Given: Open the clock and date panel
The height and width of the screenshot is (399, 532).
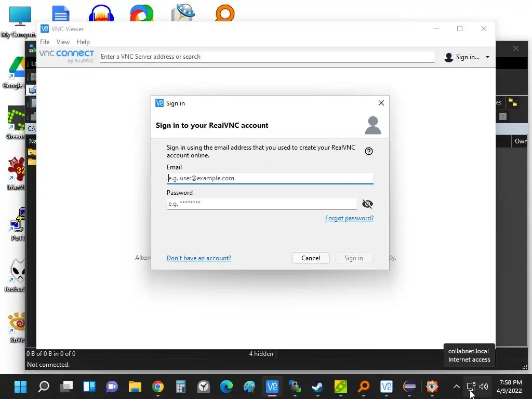Looking at the screenshot, I should tap(509, 387).
